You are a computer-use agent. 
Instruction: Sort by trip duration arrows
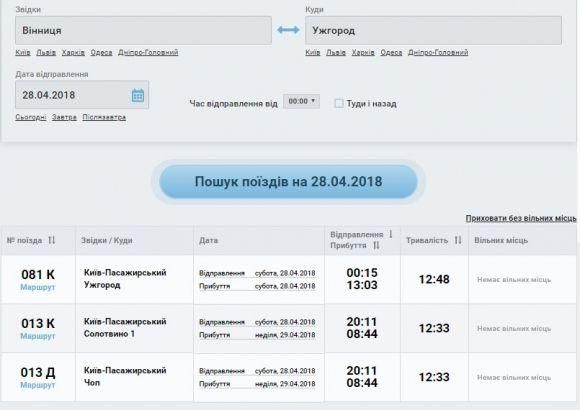[x=458, y=240]
